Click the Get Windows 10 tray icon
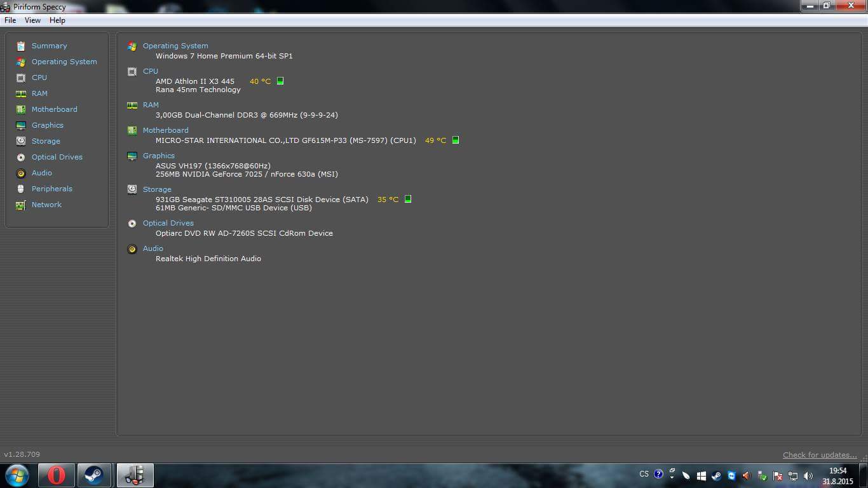Screen dimensions: 868x488 pos(702,476)
